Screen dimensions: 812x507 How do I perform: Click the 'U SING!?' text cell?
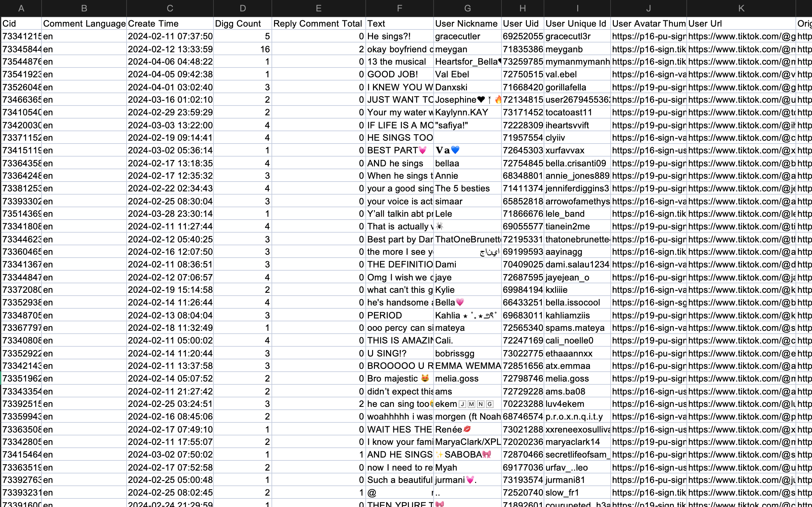pyautogui.click(x=399, y=353)
